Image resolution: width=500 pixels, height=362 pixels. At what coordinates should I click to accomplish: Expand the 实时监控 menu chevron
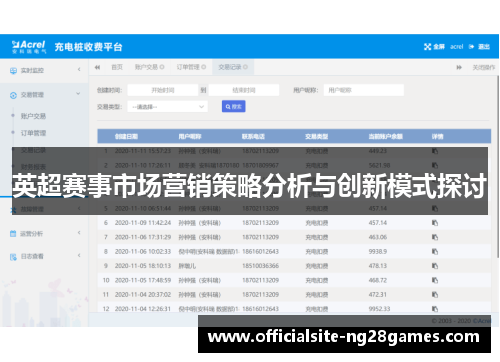pyautogui.click(x=79, y=70)
